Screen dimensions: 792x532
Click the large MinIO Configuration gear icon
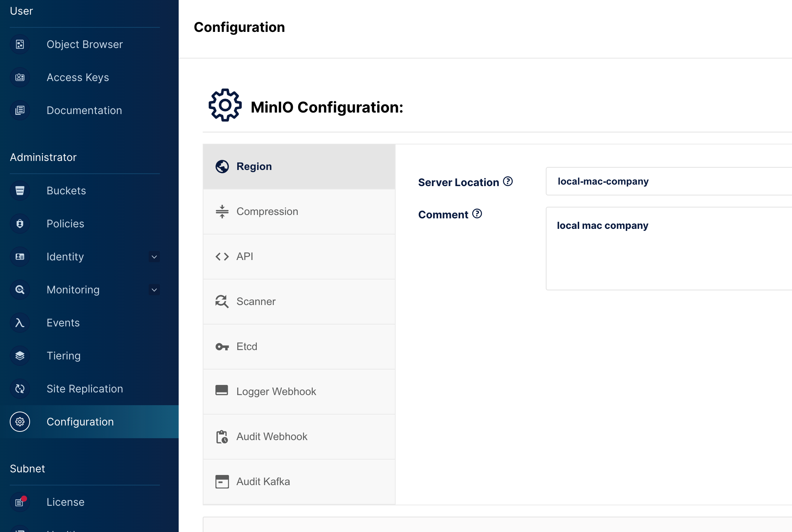tap(225, 105)
